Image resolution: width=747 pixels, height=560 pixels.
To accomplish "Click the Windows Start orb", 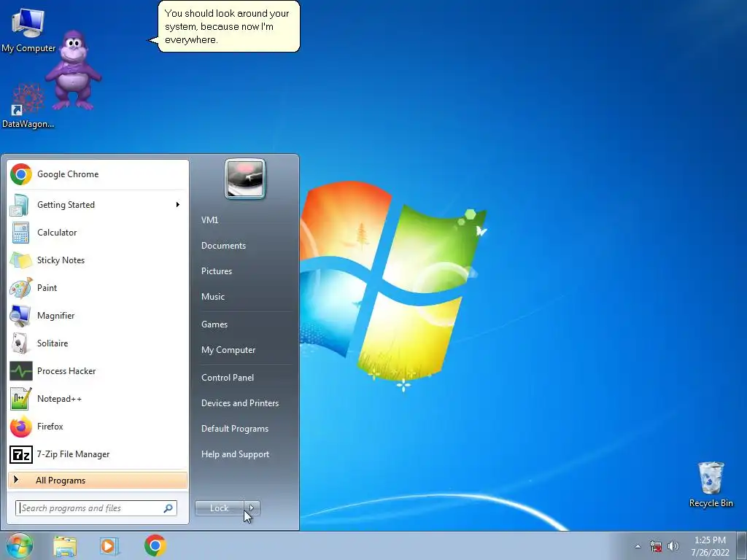I will click(19, 545).
